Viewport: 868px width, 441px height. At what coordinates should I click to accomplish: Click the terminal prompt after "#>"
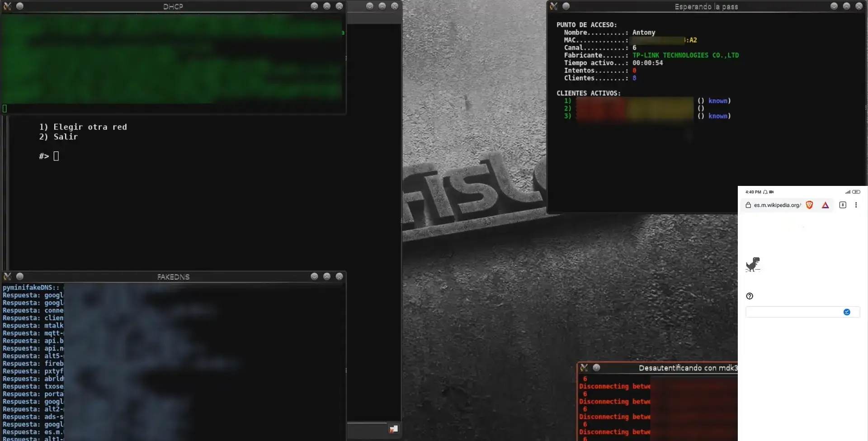tap(56, 156)
